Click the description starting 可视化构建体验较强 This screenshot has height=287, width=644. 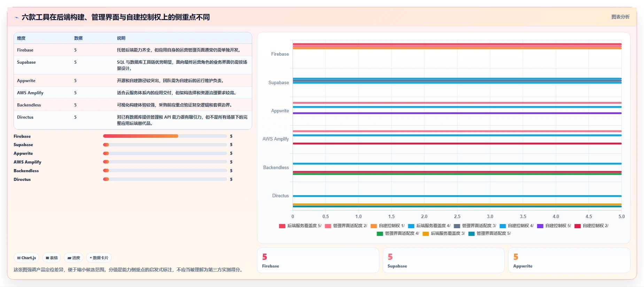175,105
